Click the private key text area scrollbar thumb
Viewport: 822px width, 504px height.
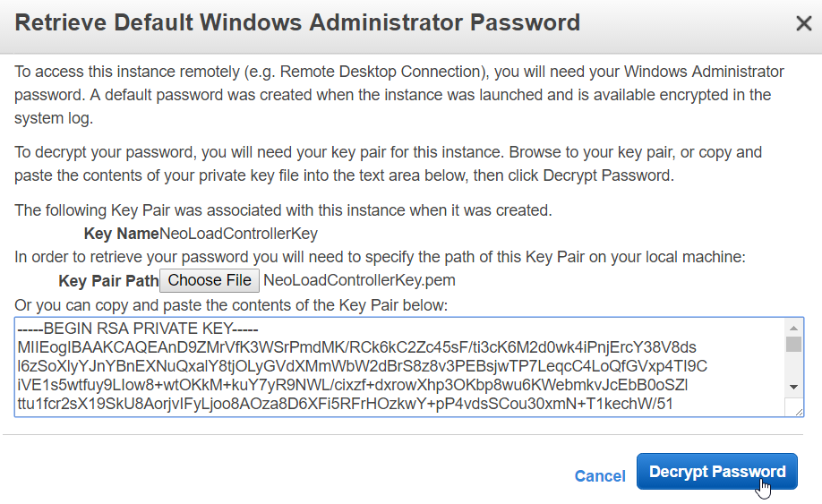793,345
